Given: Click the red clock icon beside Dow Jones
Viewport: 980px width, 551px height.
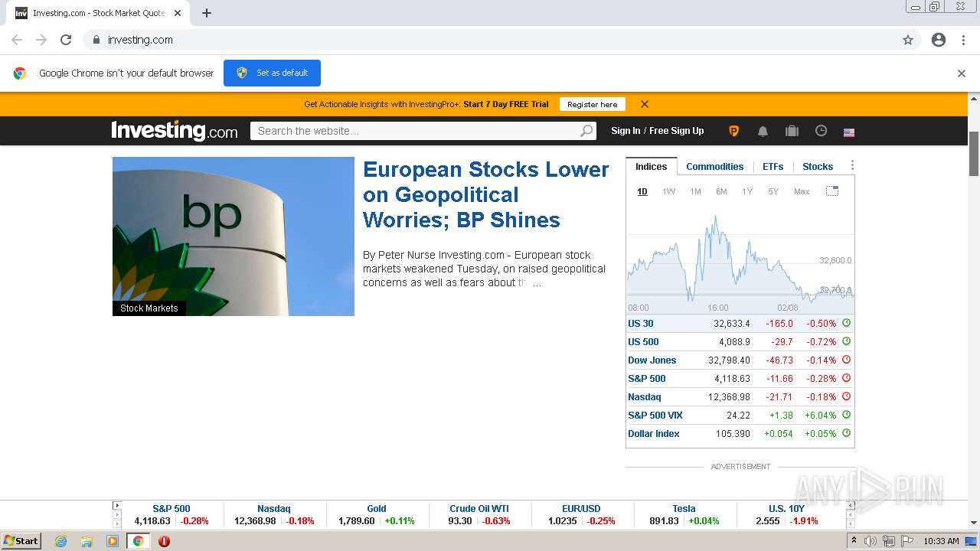Looking at the screenshot, I should point(847,360).
